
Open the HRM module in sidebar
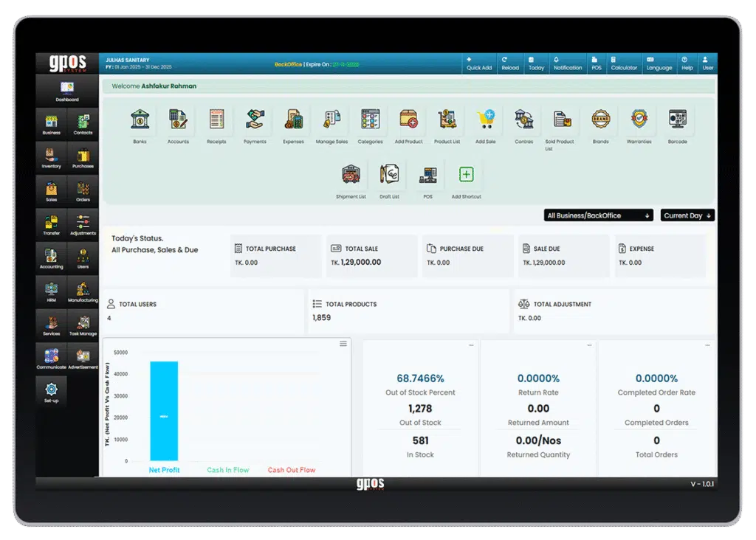coord(51,291)
